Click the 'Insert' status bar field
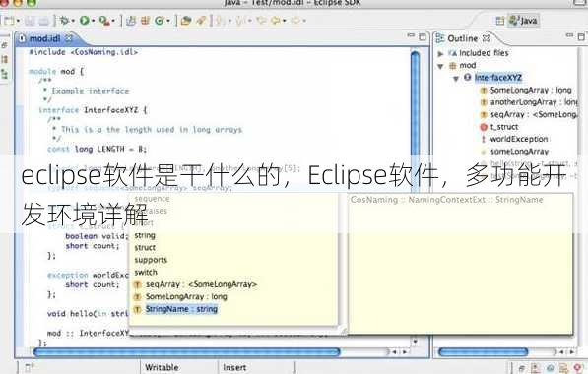Screen dimensions: 588x374 coord(234,368)
